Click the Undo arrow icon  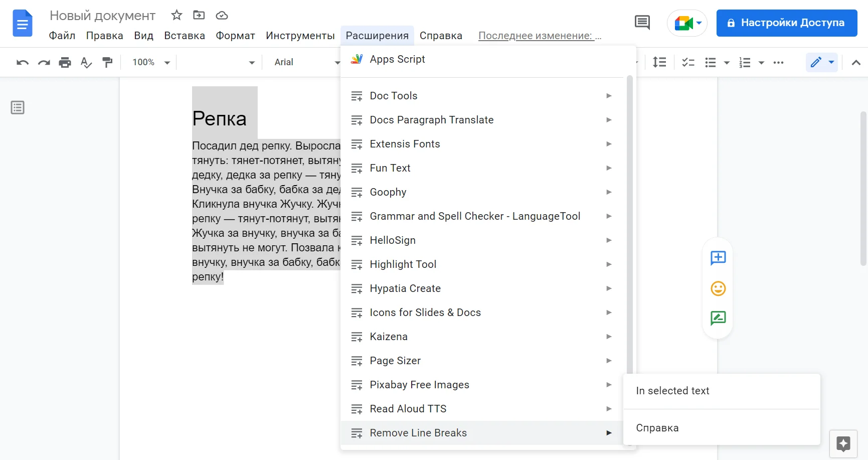click(23, 62)
